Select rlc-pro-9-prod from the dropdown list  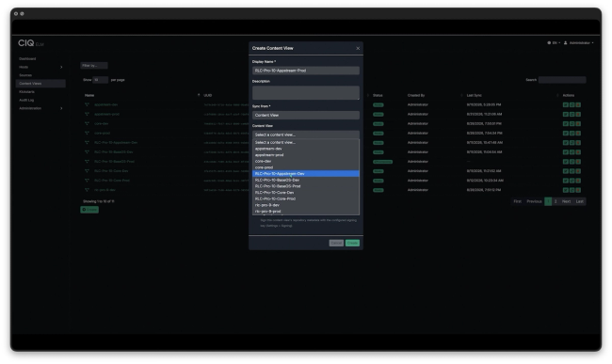click(x=306, y=211)
